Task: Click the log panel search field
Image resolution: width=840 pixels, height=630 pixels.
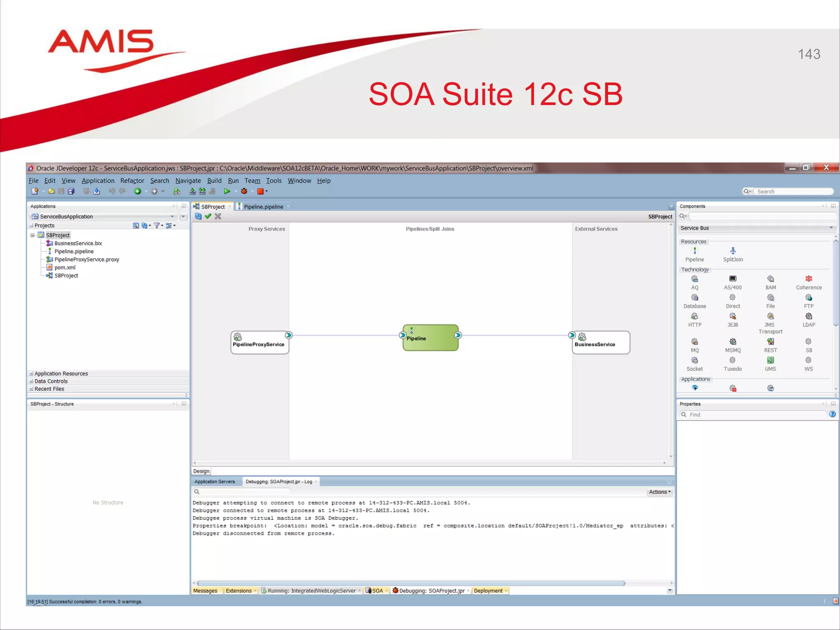Action: pyautogui.click(x=245, y=492)
